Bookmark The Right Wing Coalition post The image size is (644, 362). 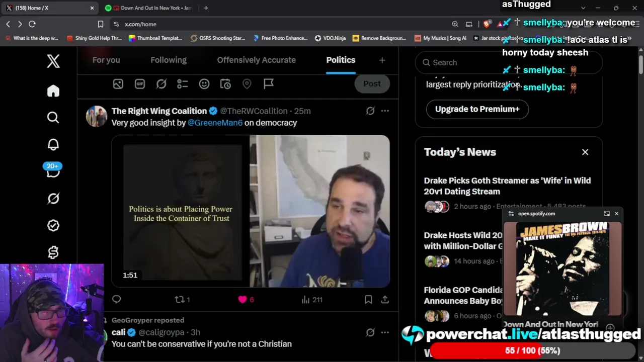(368, 300)
